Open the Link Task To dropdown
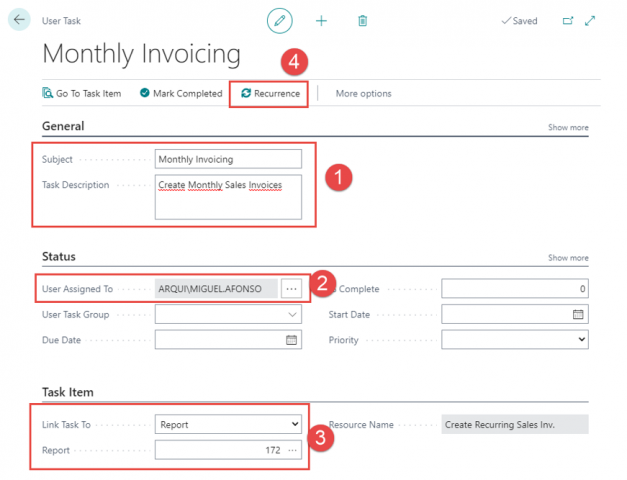 pos(293,425)
